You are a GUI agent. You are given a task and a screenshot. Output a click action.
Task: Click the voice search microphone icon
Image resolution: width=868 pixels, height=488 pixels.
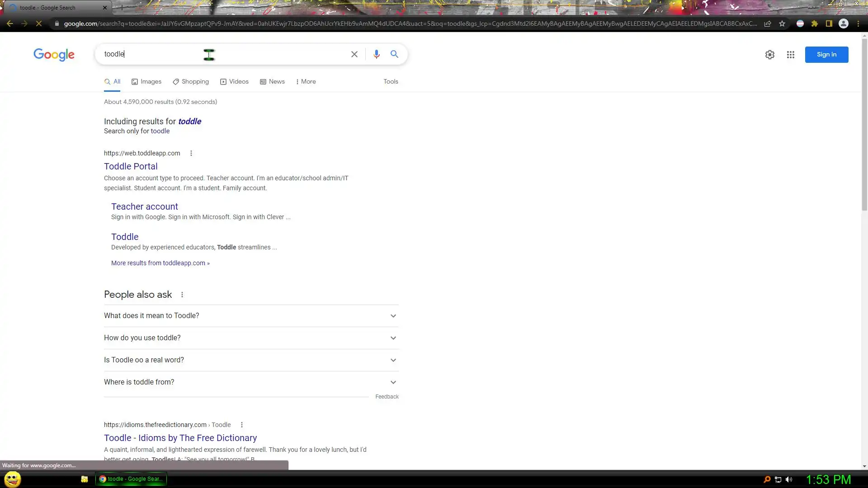pyautogui.click(x=376, y=54)
